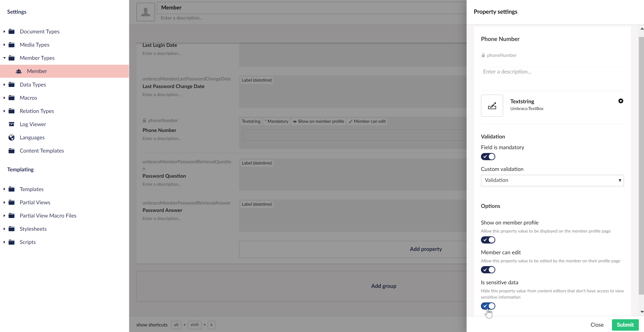644x332 pixels.
Task: Toggle Field is mandatory switch
Action: click(488, 157)
